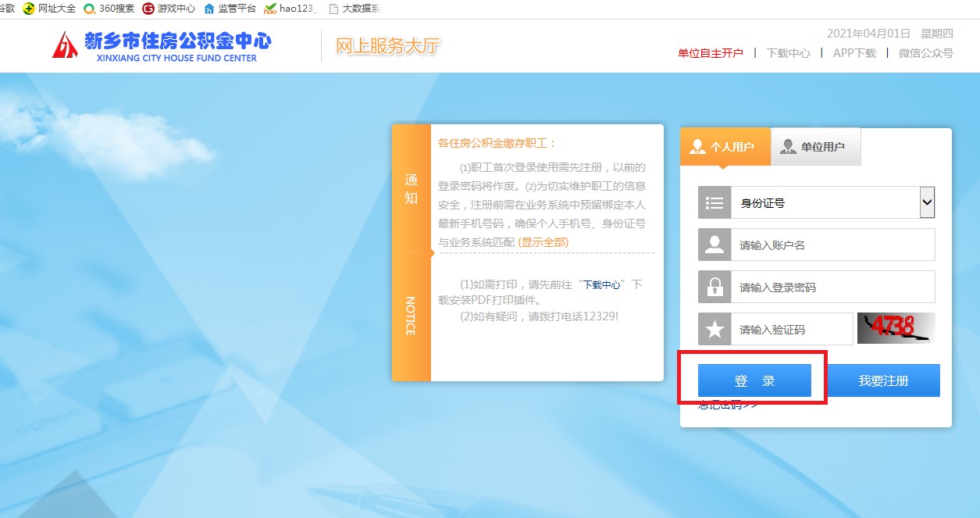Click the hao123 bookmark favicon

tap(270, 9)
